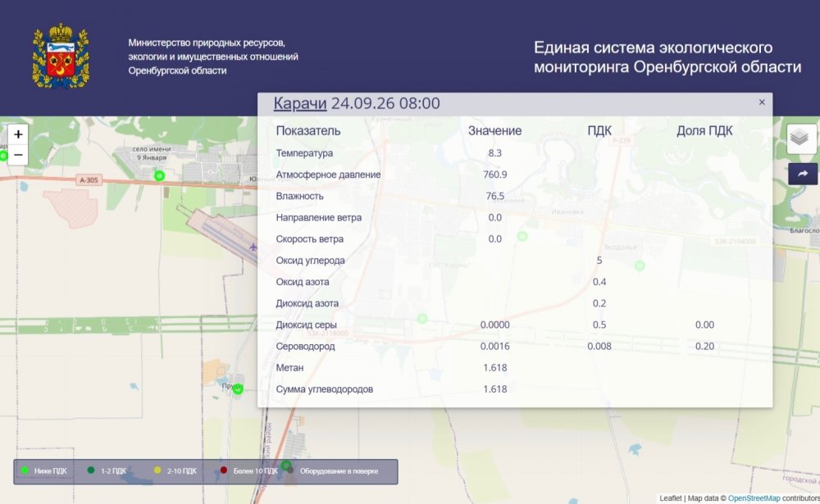
Task: Click the Ниже ПДК green legend dot
Action: click(x=24, y=470)
